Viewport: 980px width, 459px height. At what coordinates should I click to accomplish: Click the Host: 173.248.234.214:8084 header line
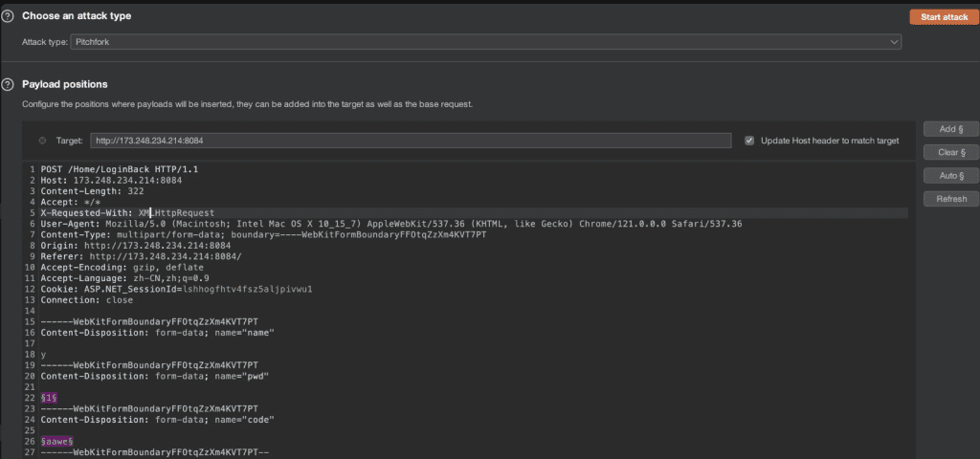[x=111, y=180]
